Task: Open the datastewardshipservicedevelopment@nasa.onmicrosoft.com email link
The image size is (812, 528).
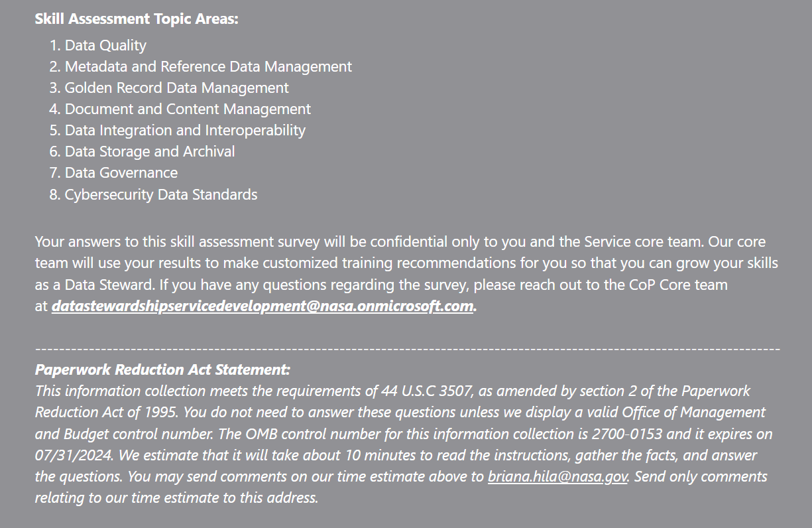Action: tap(263, 306)
